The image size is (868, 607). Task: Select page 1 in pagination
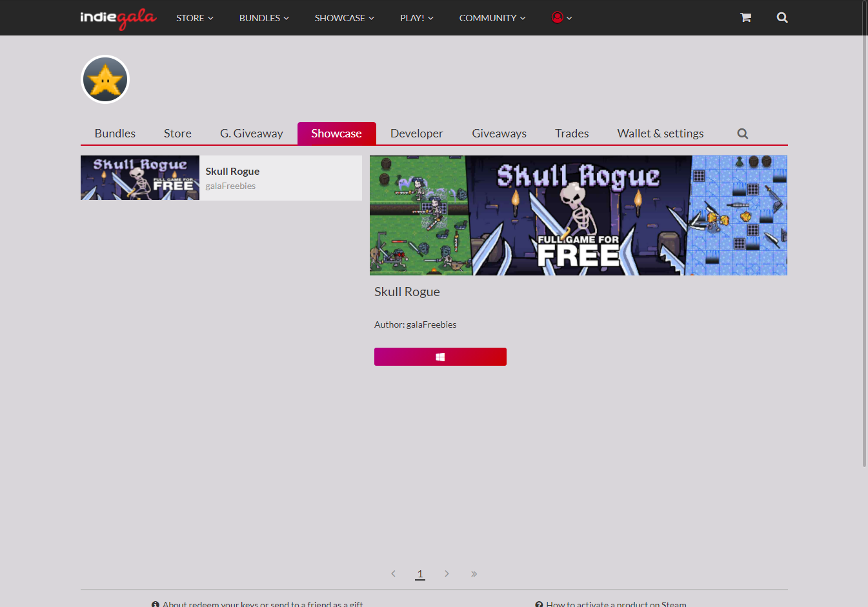[x=420, y=573]
